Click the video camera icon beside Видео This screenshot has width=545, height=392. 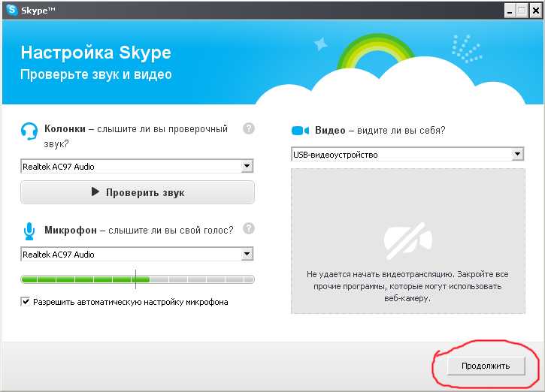click(300, 131)
